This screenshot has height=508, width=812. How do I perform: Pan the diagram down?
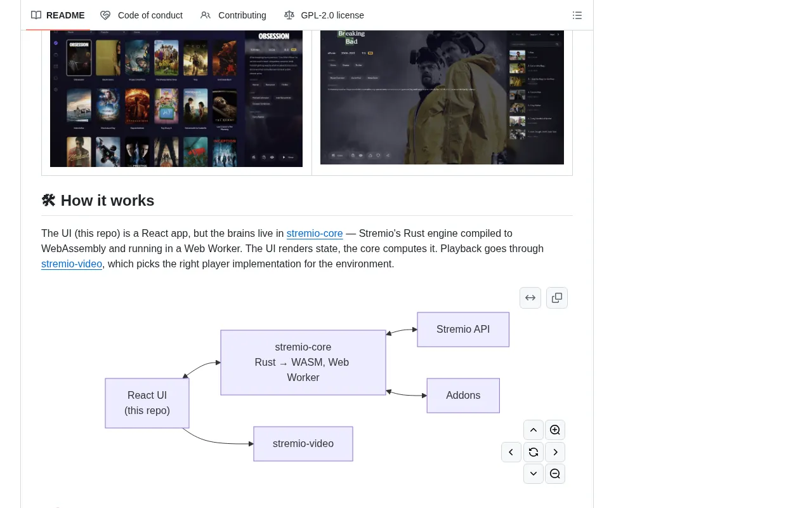click(534, 474)
